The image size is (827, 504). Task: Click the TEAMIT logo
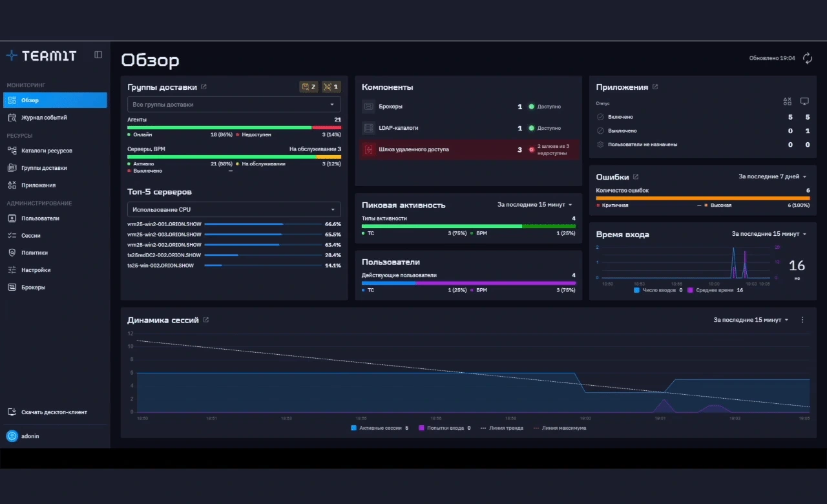[41, 56]
